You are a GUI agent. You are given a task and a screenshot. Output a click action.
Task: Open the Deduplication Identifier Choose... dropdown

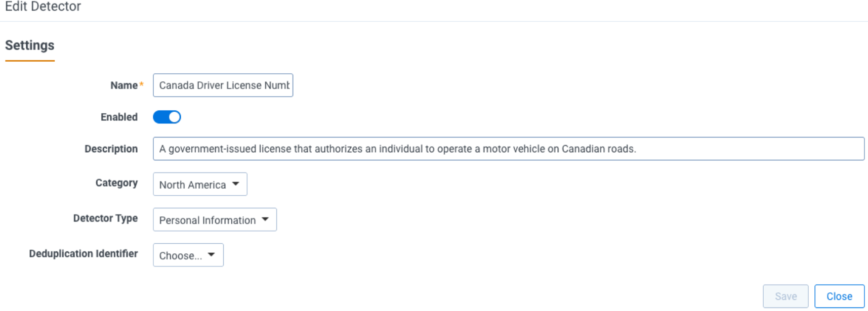pyautogui.click(x=188, y=255)
